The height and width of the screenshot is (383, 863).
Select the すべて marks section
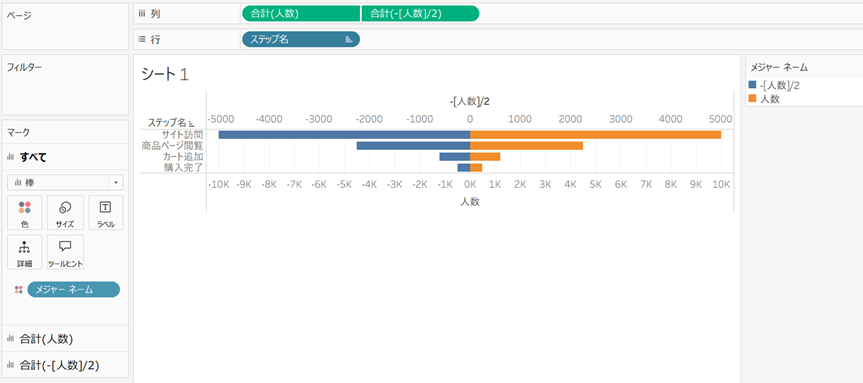point(65,157)
